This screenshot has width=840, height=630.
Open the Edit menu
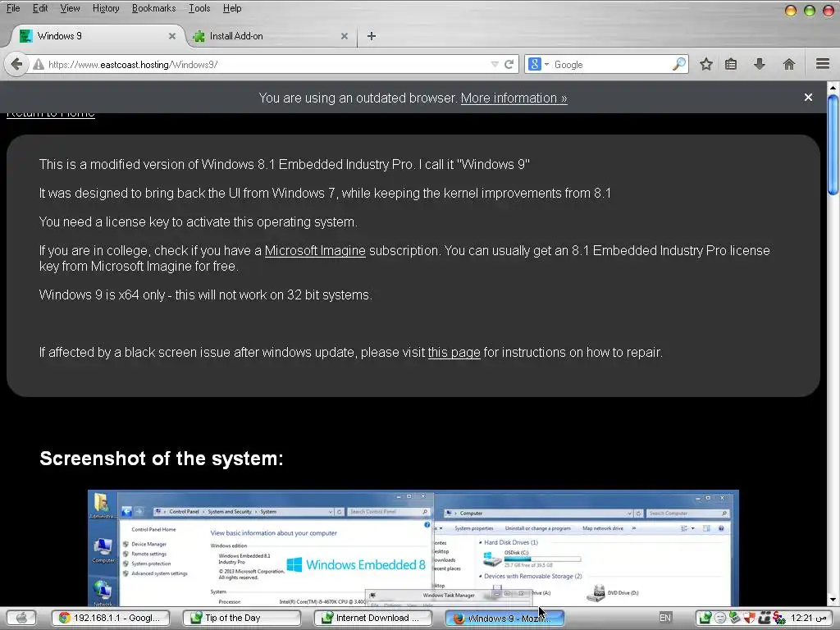(x=39, y=8)
